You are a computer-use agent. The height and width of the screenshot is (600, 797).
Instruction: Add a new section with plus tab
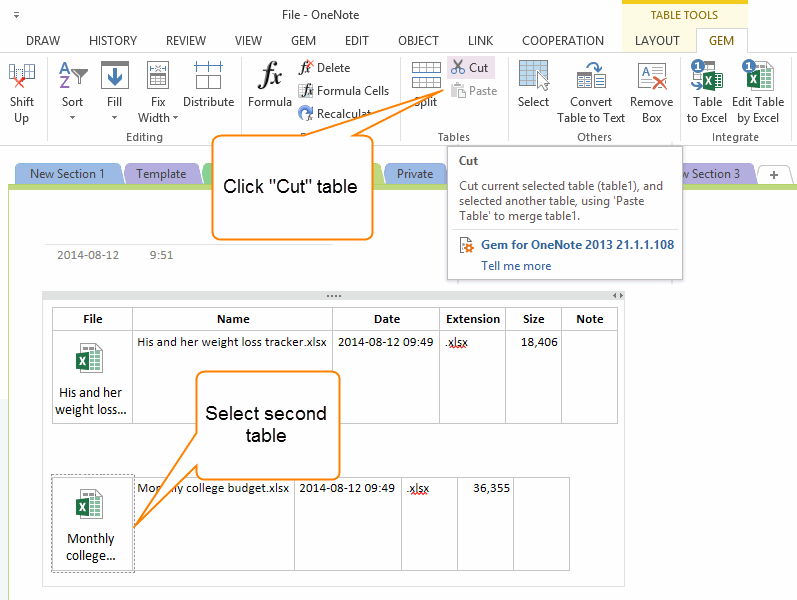[774, 175]
